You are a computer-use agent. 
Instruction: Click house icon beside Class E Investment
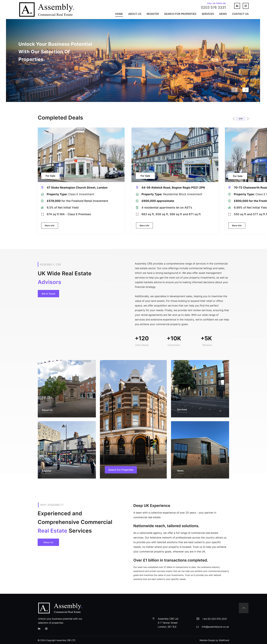[x=42, y=194]
